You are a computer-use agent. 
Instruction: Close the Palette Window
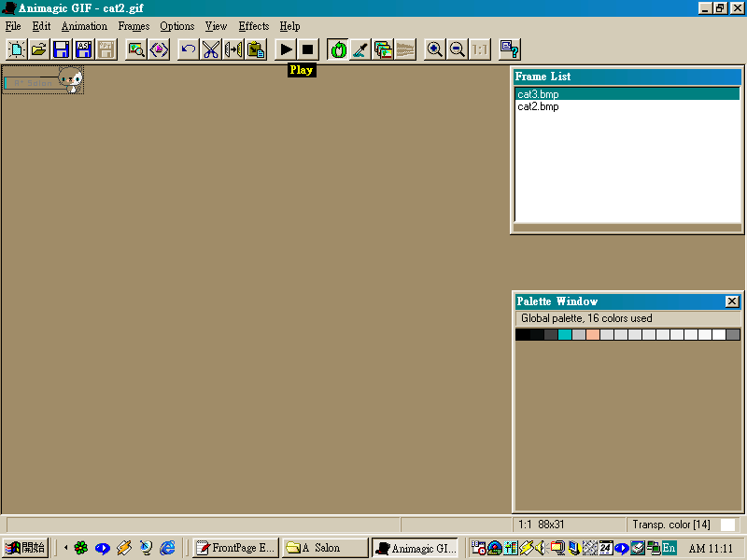coord(732,301)
